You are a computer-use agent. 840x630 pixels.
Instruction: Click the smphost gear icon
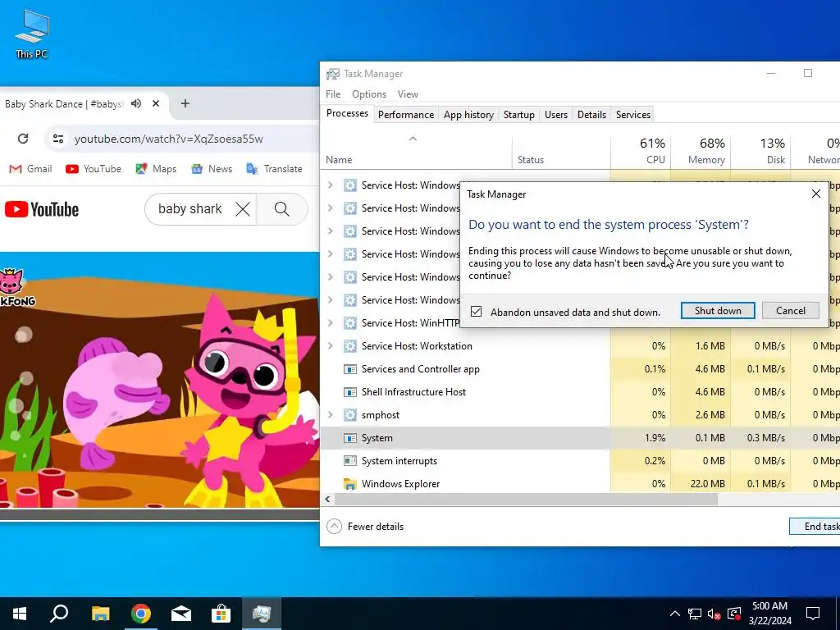(349, 415)
